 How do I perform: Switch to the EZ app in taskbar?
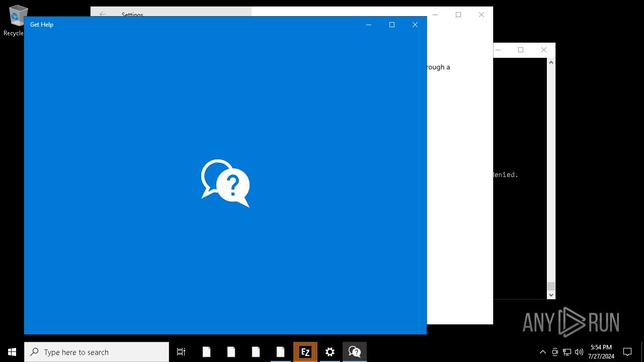[305, 352]
